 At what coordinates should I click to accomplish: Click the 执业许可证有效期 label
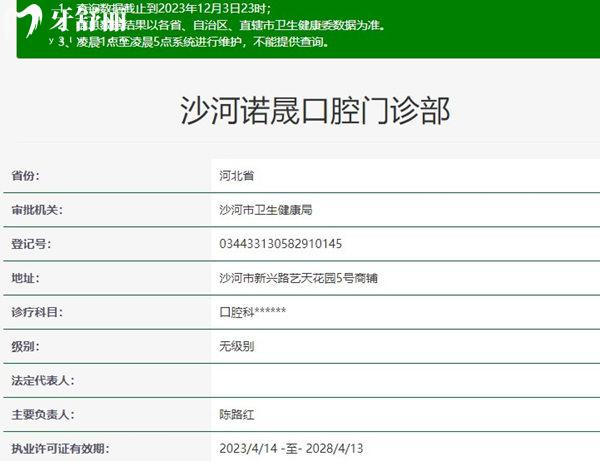(x=60, y=448)
